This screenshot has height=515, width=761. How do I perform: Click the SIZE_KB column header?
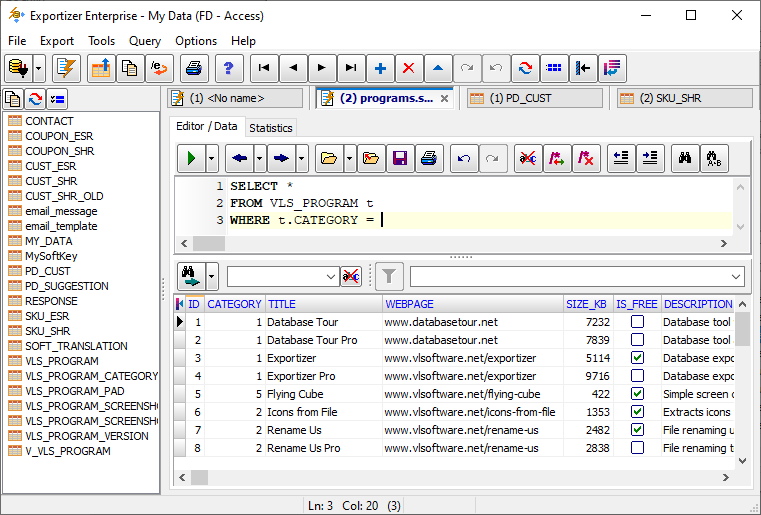click(588, 304)
